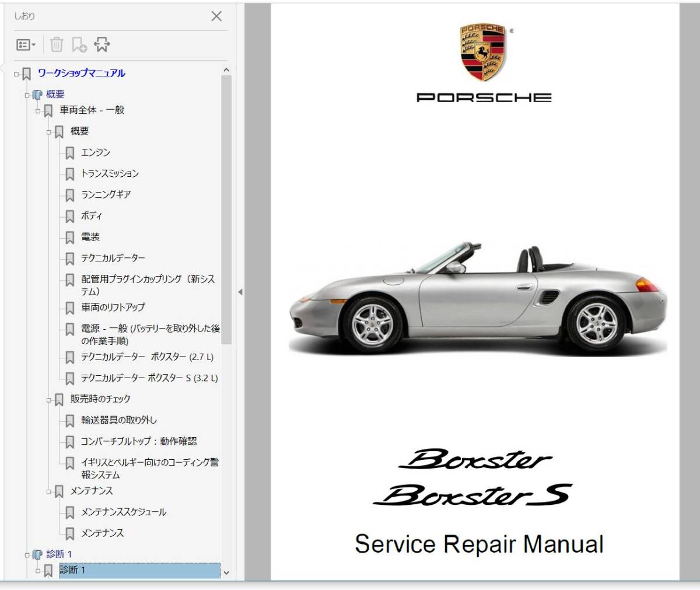Viewport: 700px width, 590px height.
Task: Click the book icon beside 診断 1
Action: point(37,554)
